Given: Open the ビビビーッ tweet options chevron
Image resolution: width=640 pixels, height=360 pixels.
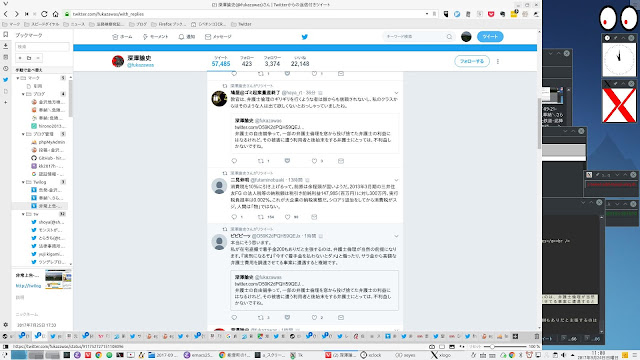Looking at the screenshot, I should tap(396, 236).
